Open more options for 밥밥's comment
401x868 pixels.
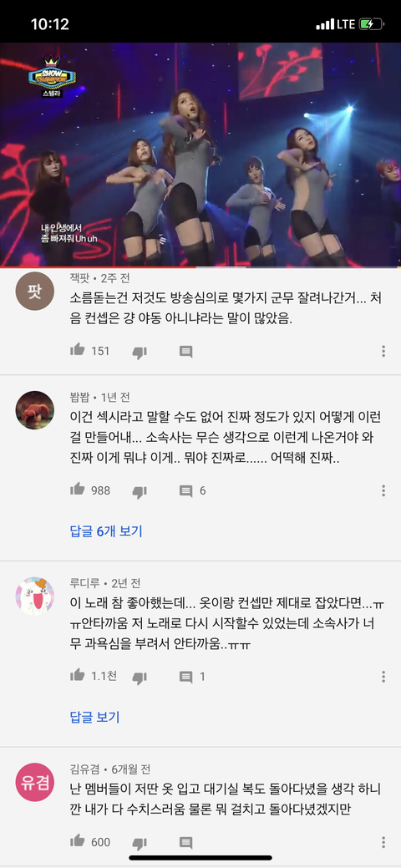pyautogui.click(x=383, y=490)
